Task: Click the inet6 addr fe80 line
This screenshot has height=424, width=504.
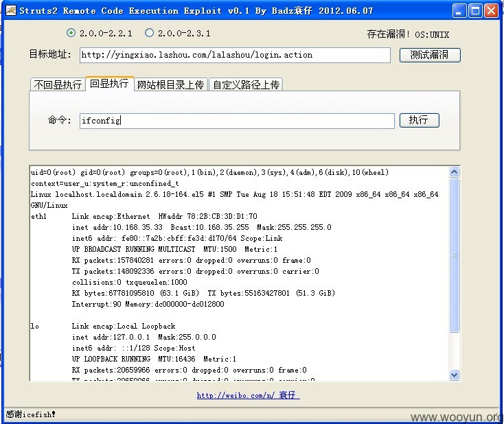Action: tap(177, 238)
